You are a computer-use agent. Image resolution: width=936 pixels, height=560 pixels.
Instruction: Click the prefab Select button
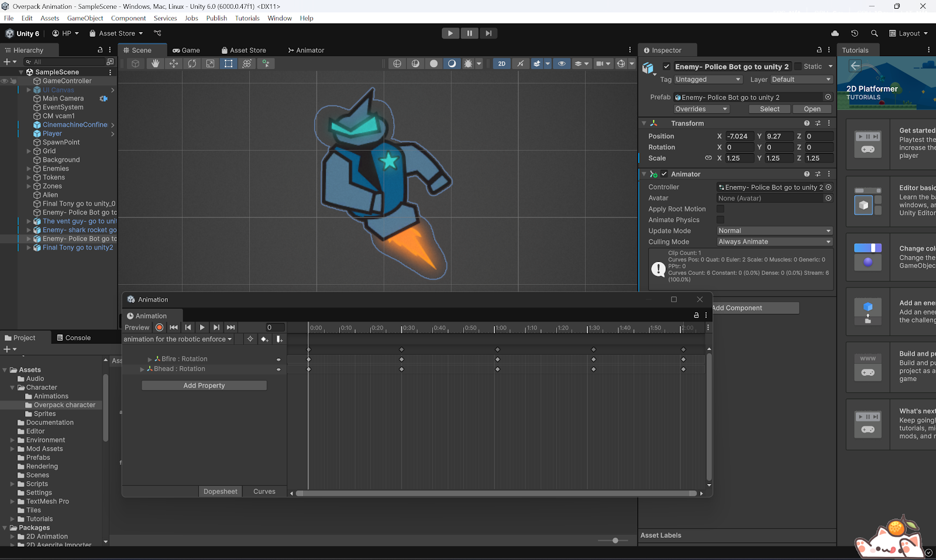point(769,109)
